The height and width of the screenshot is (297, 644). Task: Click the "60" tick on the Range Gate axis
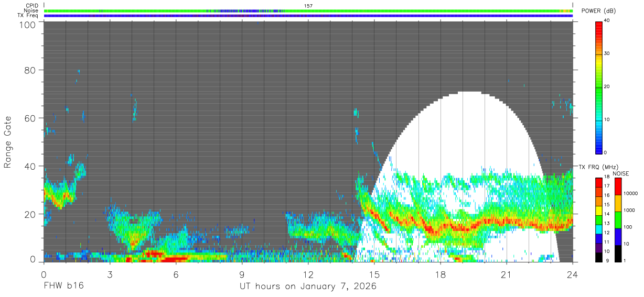pos(30,118)
